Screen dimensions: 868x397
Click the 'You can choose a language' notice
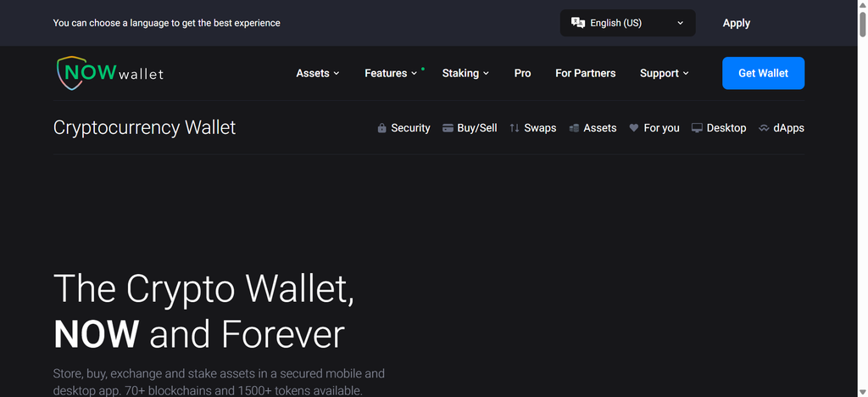click(167, 23)
